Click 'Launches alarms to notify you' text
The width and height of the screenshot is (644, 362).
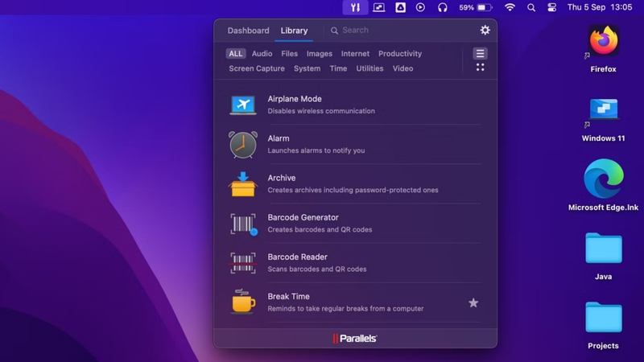316,150
